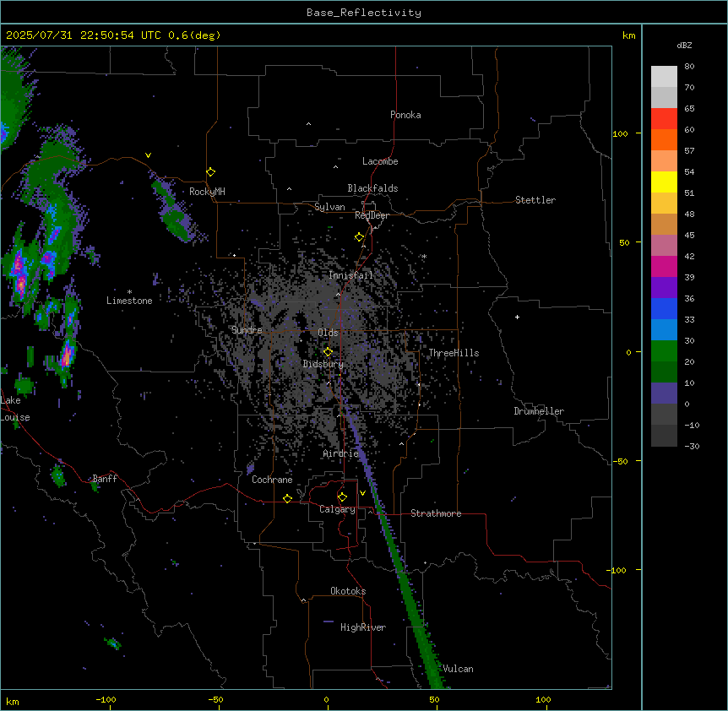Select the red 65-60 dBZ legend band
The image size is (728, 711).
click(664, 119)
